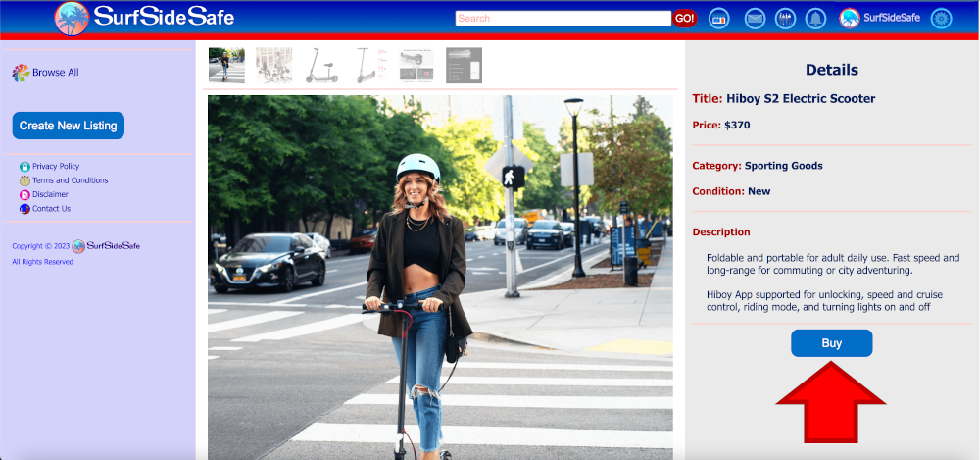Click the colorful Browse All icon
The height and width of the screenshot is (460, 980).
(x=21, y=73)
